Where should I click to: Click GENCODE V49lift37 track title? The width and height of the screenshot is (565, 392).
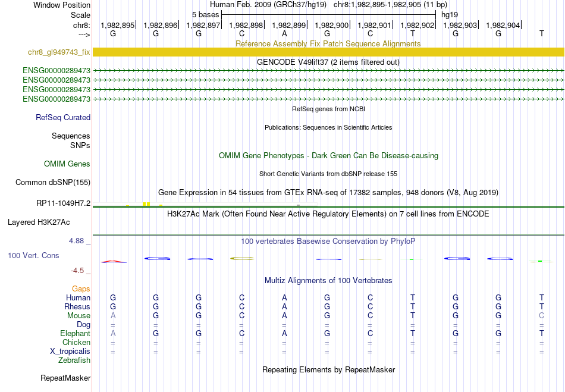point(328,62)
